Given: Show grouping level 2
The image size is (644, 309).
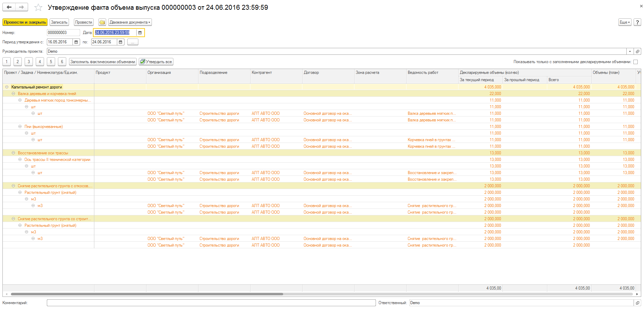Looking at the screenshot, I should pyautogui.click(x=18, y=62).
